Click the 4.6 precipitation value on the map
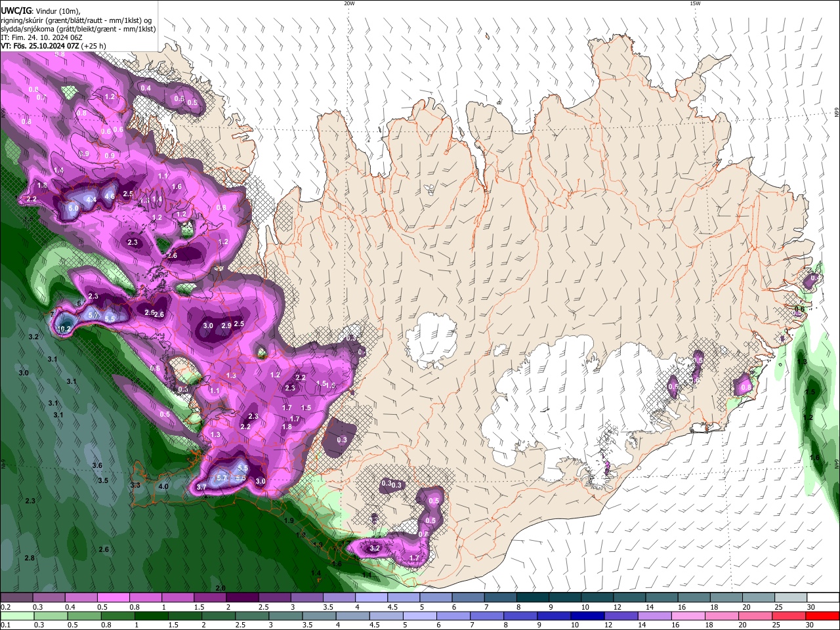 tap(110, 196)
